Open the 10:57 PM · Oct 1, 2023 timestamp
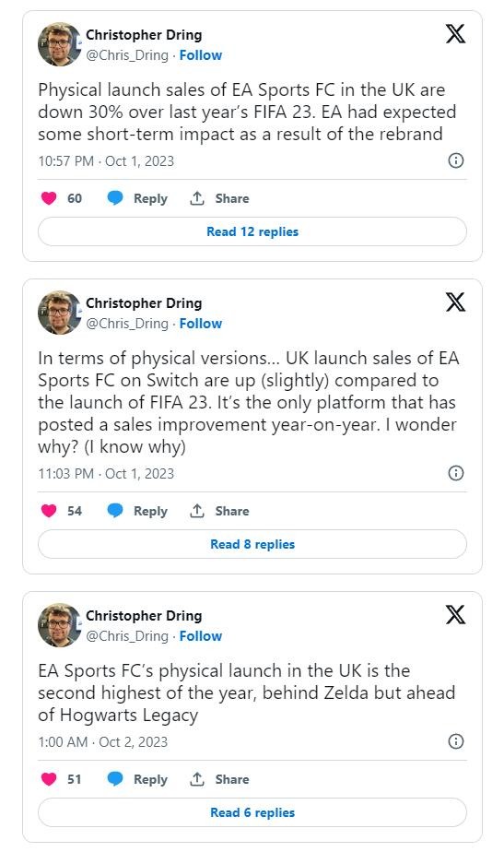This screenshot has height=852, width=504. (106, 161)
